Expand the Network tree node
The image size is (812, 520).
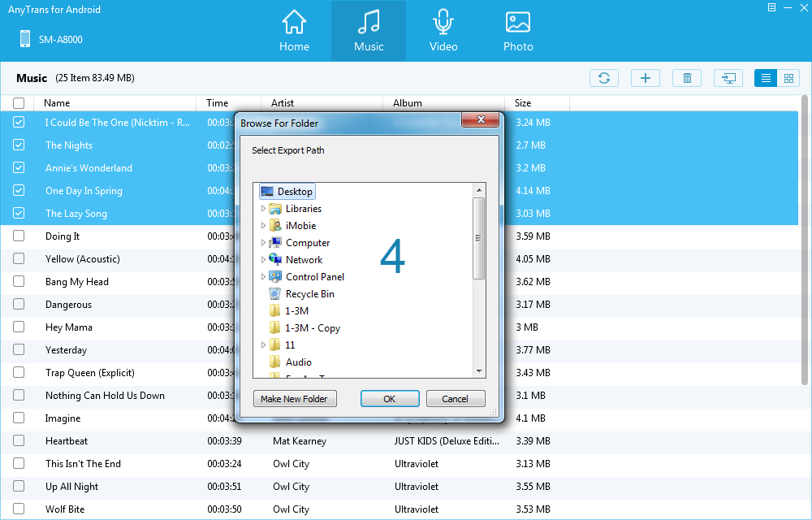pyautogui.click(x=263, y=260)
